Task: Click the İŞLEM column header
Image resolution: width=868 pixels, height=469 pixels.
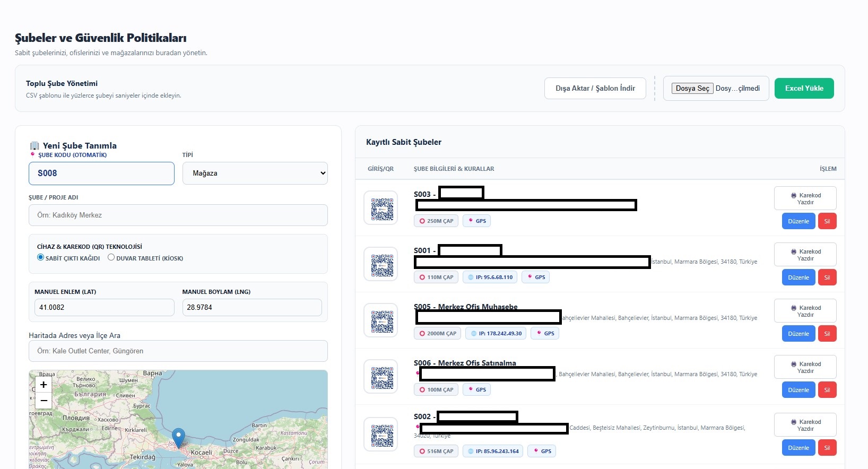Action: [828, 169]
